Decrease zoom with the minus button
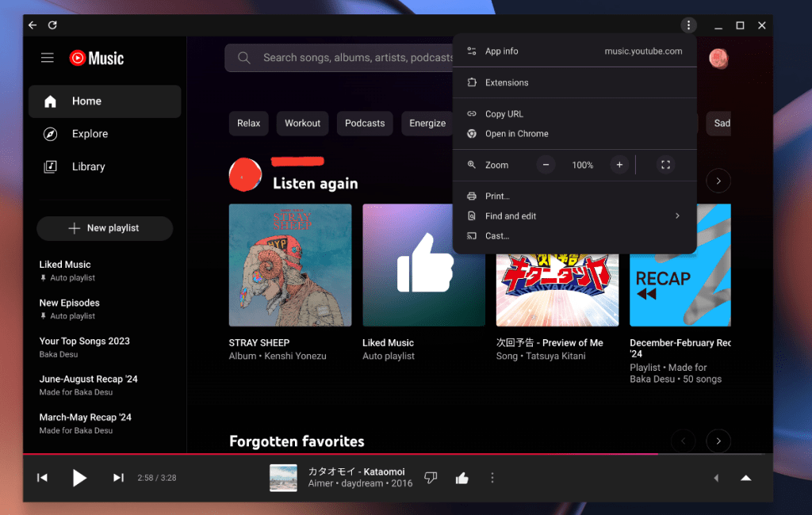 546,165
